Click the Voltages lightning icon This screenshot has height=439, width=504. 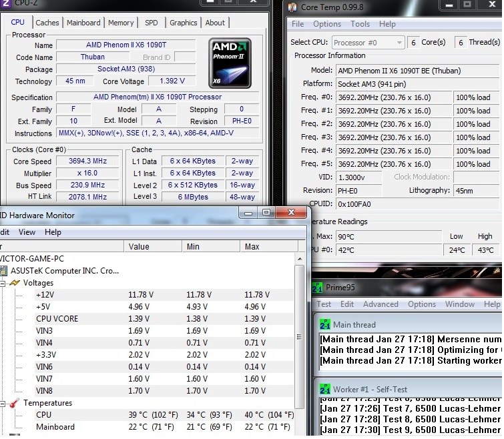(x=15, y=283)
